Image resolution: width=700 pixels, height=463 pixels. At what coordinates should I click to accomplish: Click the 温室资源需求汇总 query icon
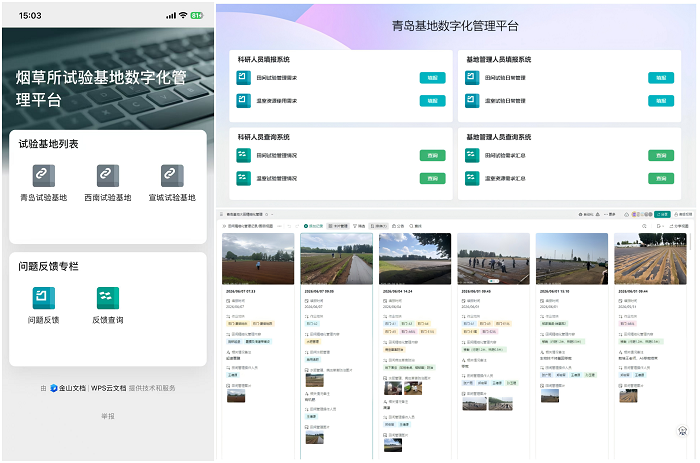tap(472, 178)
